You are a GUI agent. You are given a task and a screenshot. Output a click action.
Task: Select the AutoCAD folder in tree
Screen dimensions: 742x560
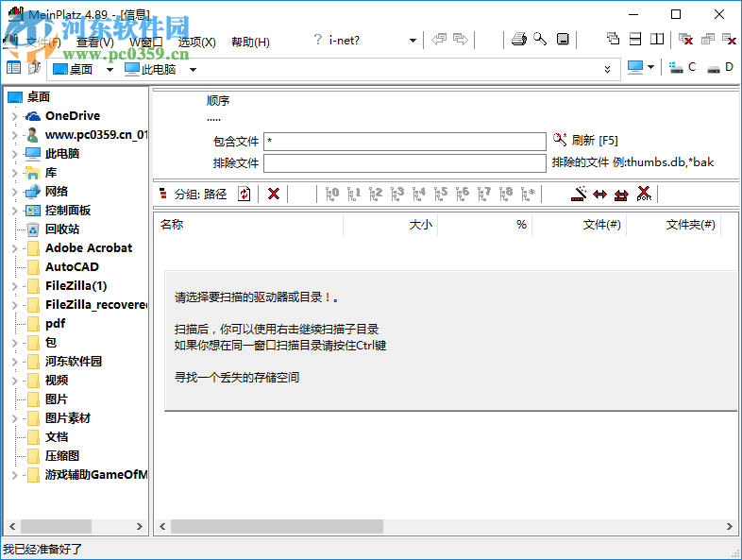[72, 267]
